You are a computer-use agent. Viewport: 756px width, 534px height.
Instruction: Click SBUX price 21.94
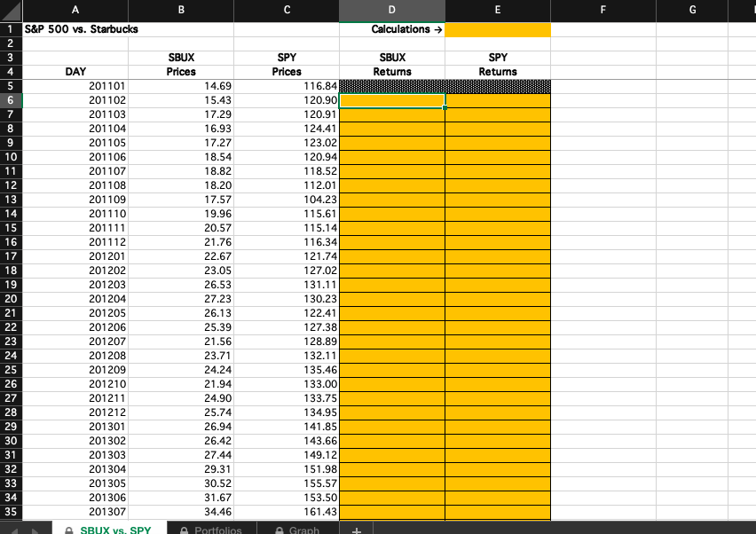point(181,384)
